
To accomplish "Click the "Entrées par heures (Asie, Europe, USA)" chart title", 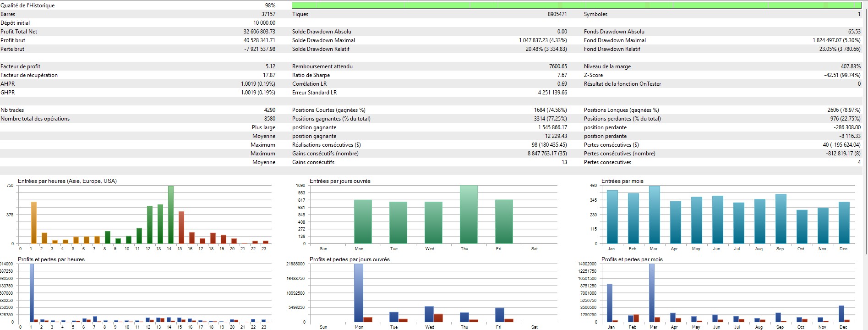I will tap(67, 181).
